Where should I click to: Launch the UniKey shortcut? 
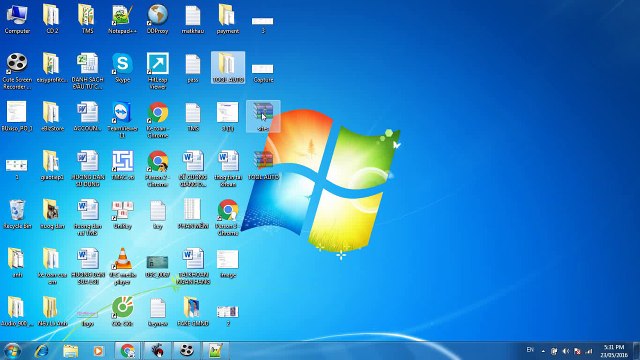122,214
